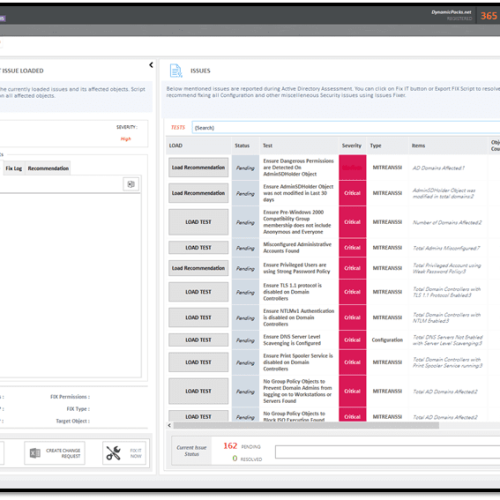
Task: Load test for DNS Server Level Scavenging
Action: [198, 340]
